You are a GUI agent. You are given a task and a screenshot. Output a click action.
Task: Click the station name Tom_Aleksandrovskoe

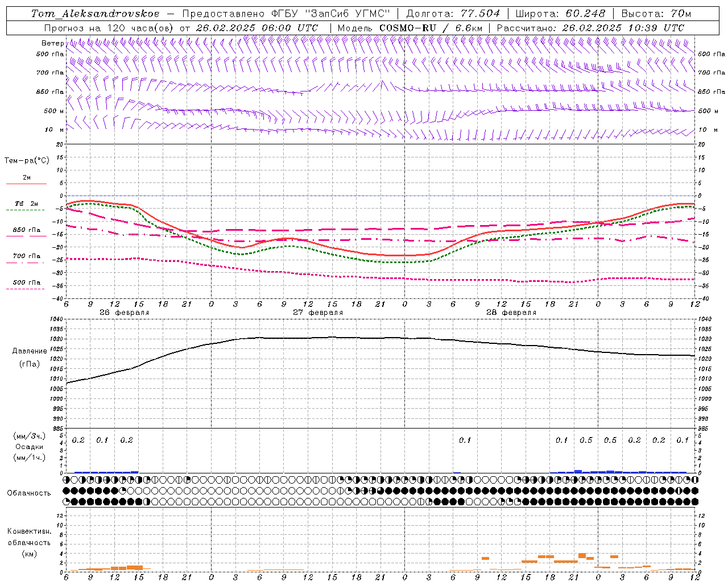95,14
